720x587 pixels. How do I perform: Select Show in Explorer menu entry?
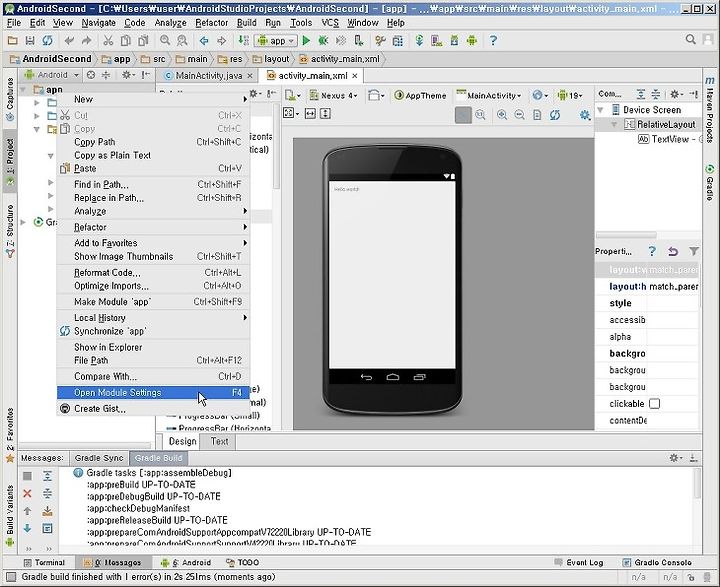tap(153, 347)
